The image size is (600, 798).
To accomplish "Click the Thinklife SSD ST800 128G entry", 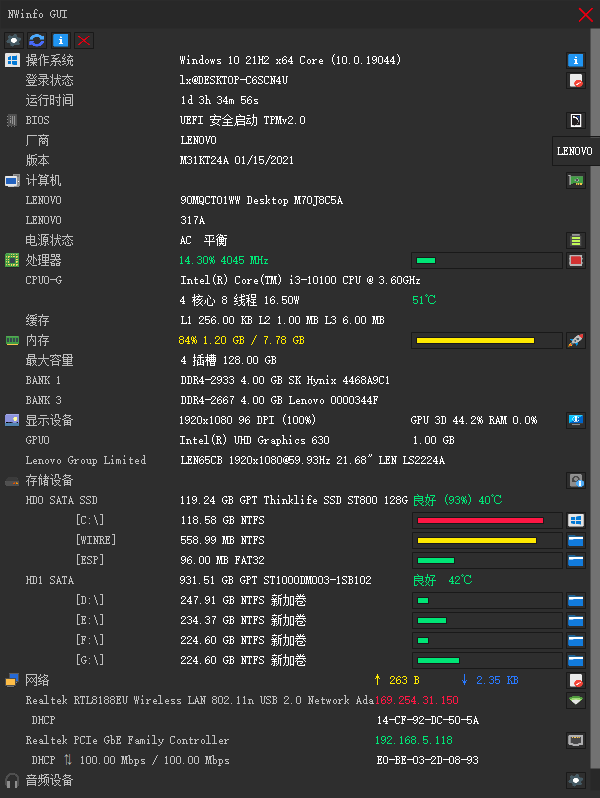I will [294, 500].
